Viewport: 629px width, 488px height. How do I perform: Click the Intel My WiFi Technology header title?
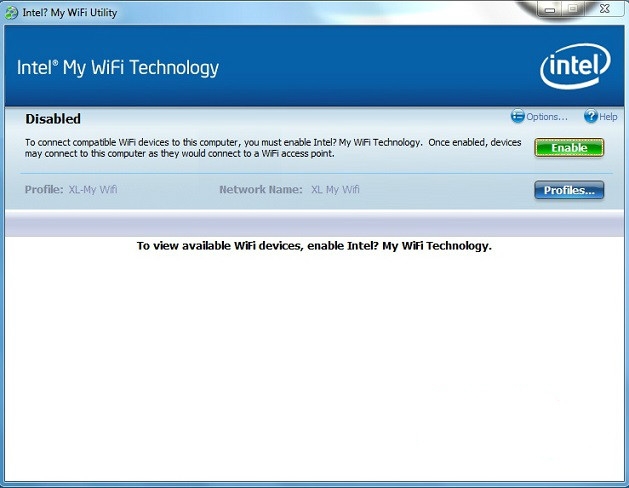pyautogui.click(x=118, y=67)
